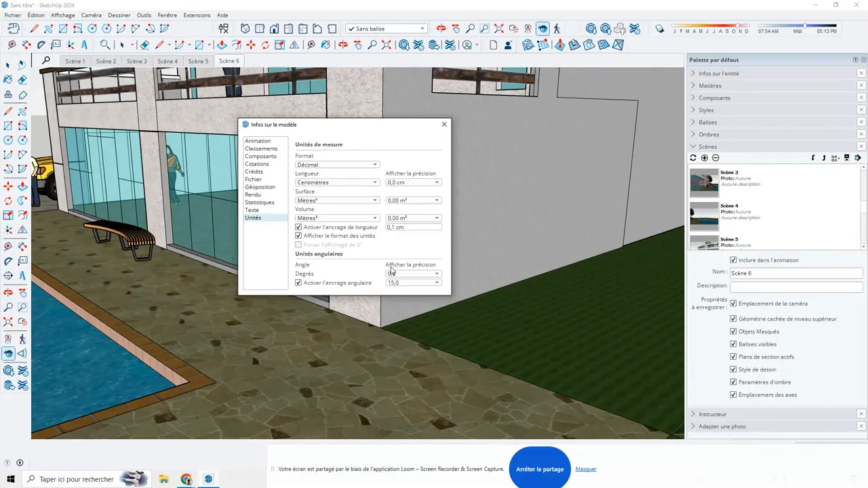Click the Arrêter le partage button
Screen dimensions: 868x488
coord(540,469)
